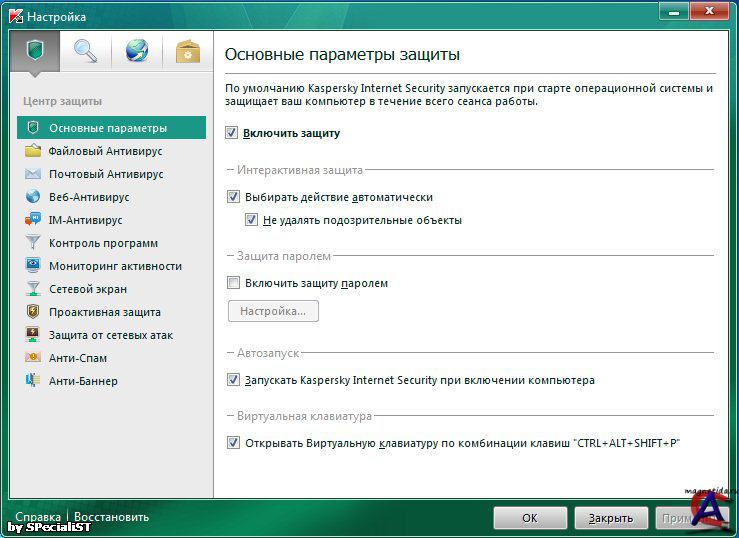Click Kaspersky logo in the title bar
The image size is (739, 538).
point(16,16)
